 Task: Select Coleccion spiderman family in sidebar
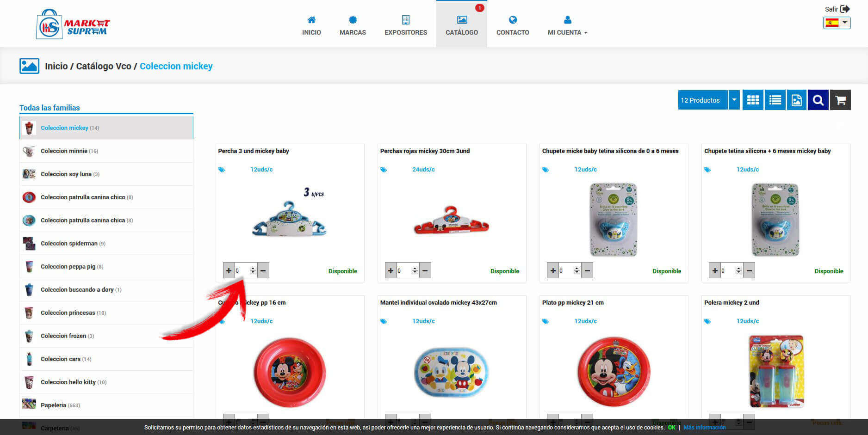[69, 244]
